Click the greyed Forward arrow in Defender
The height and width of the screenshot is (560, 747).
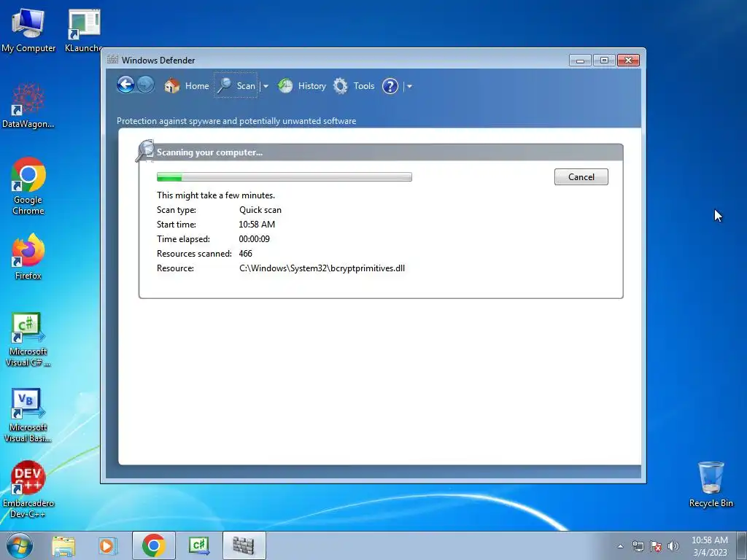click(x=145, y=85)
